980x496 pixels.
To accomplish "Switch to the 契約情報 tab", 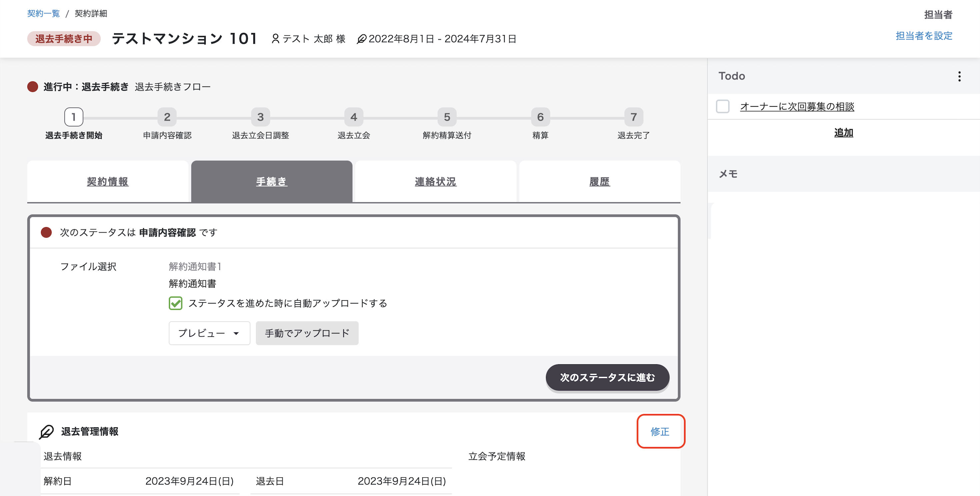I will (x=108, y=181).
